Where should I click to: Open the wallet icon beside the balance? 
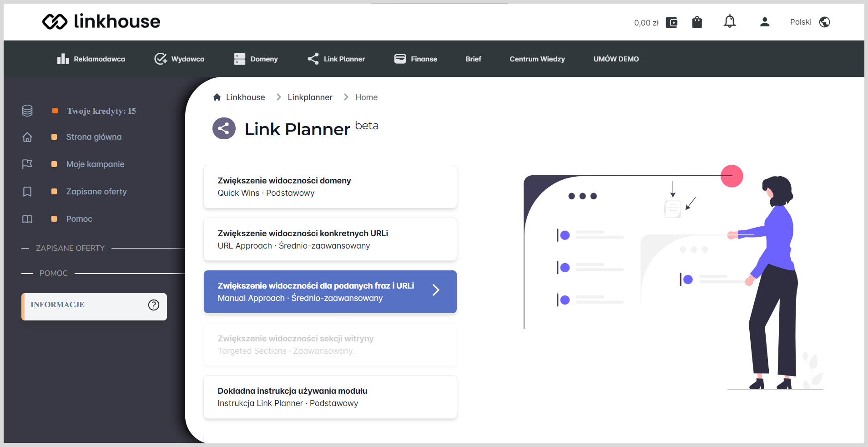click(671, 22)
